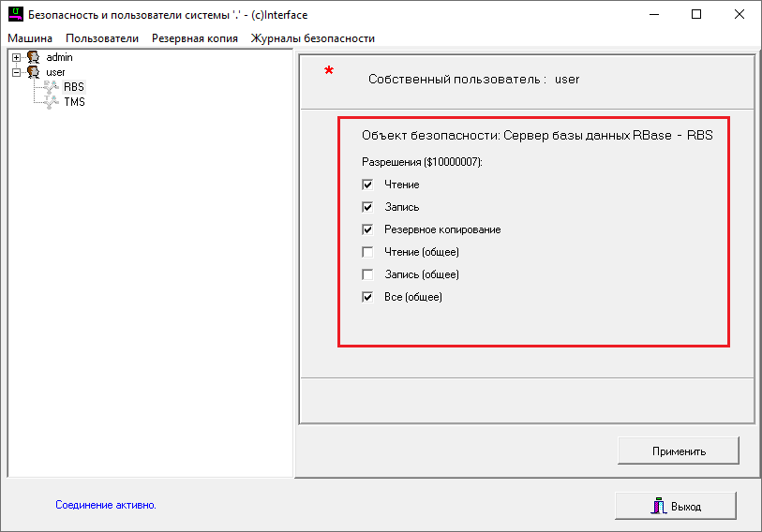Select the RBS security object icon
The height and width of the screenshot is (532, 762).
tap(52, 87)
